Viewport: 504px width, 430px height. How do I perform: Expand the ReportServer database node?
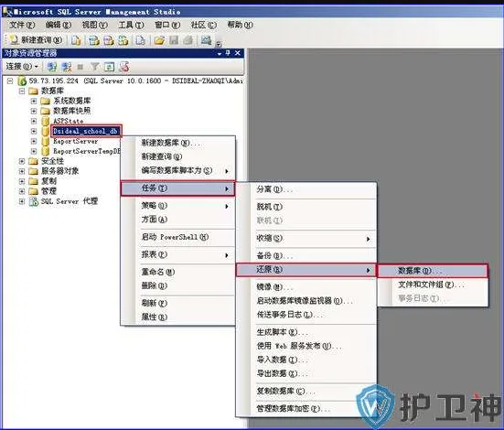pos(34,141)
